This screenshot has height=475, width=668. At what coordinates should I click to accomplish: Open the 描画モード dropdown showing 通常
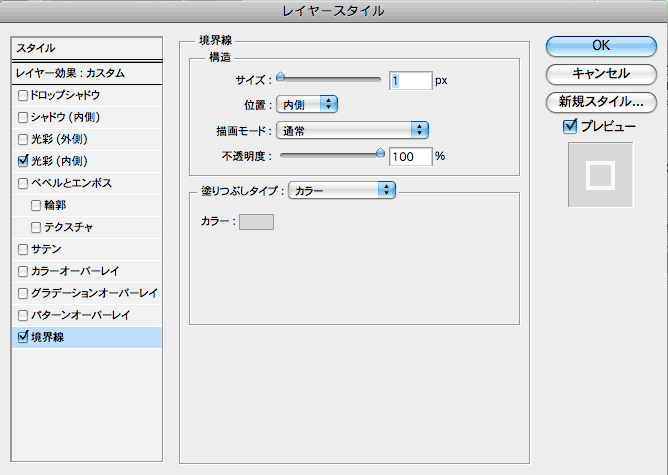[x=352, y=130]
